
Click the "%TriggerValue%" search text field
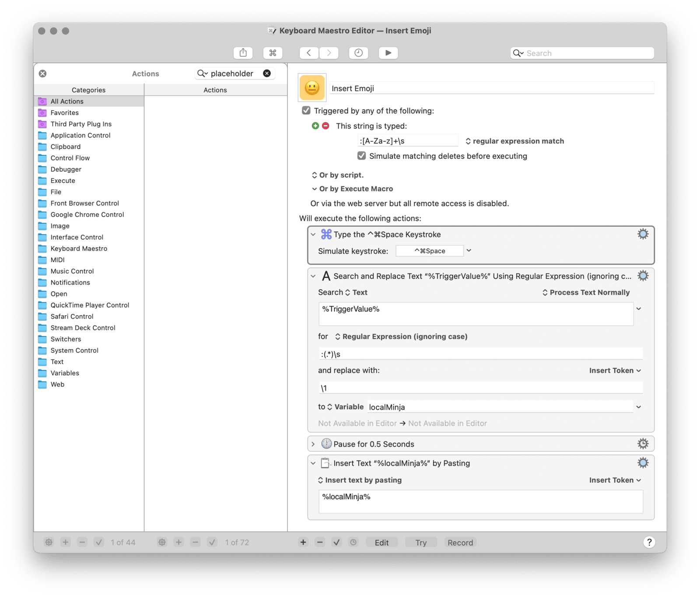tap(476, 314)
